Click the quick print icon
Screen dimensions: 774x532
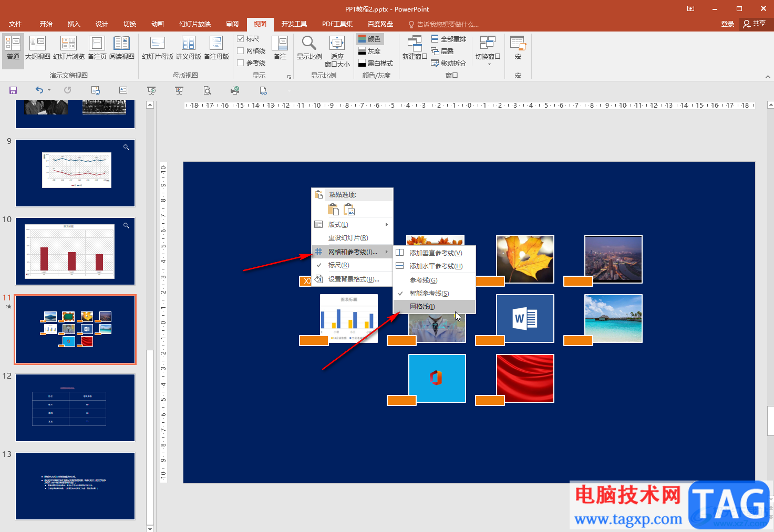pyautogui.click(x=235, y=90)
